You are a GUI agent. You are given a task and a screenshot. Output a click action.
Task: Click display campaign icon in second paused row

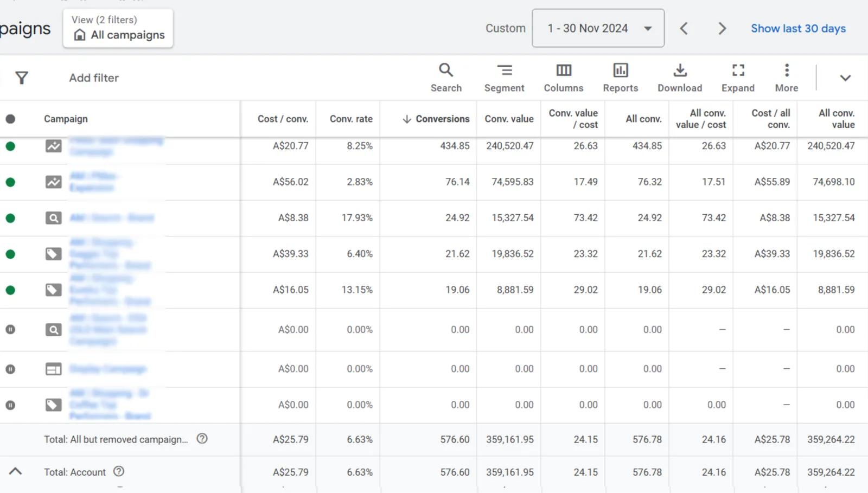coord(53,369)
